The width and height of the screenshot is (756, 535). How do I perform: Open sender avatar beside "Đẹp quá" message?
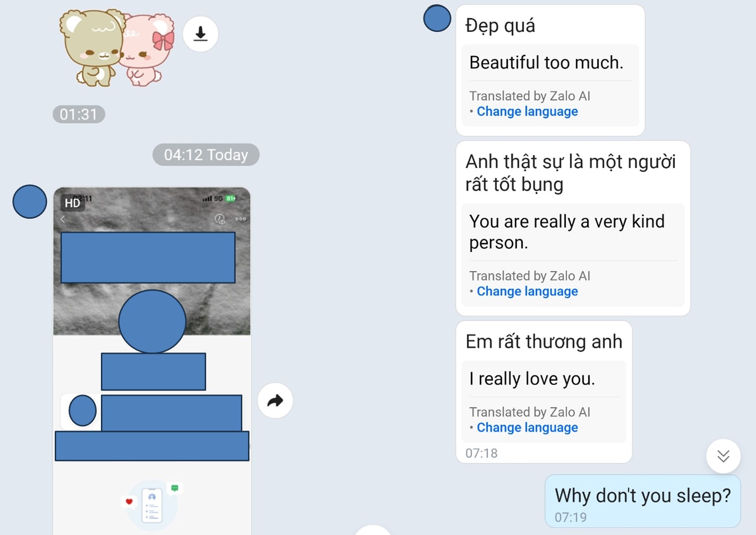coord(437,18)
